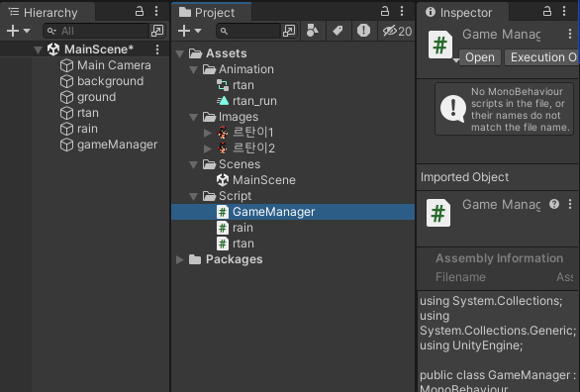Click the MonoBehaviour warning message box
The width and height of the screenshot is (580, 392).
pos(504,109)
